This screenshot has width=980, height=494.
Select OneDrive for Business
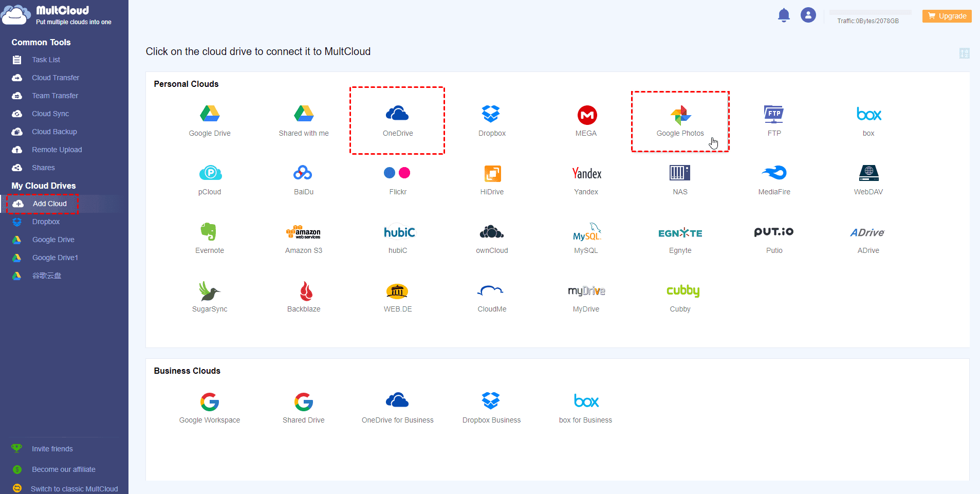coord(398,408)
